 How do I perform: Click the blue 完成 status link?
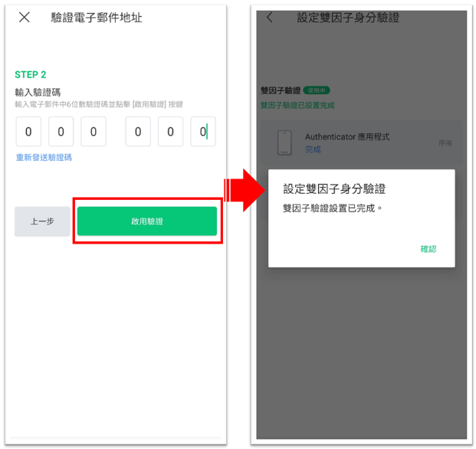tap(313, 149)
